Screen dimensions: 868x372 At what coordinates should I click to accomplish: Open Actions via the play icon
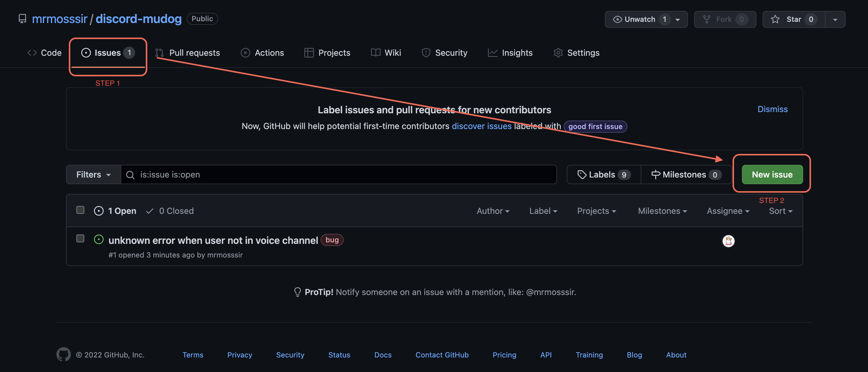245,52
